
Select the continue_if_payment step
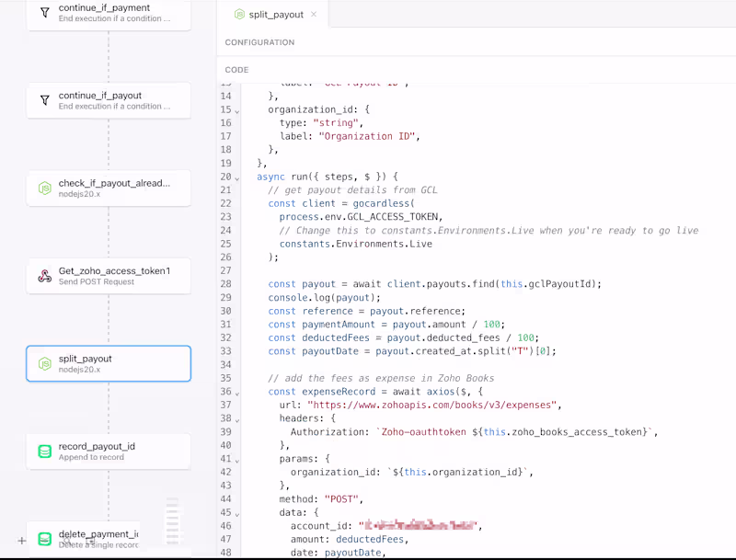tap(109, 13)
